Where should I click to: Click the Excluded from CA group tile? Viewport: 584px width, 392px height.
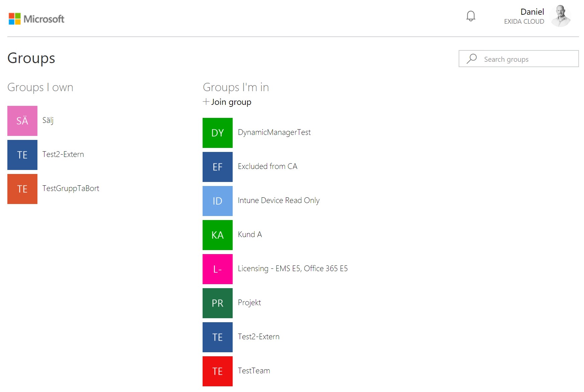217,167
